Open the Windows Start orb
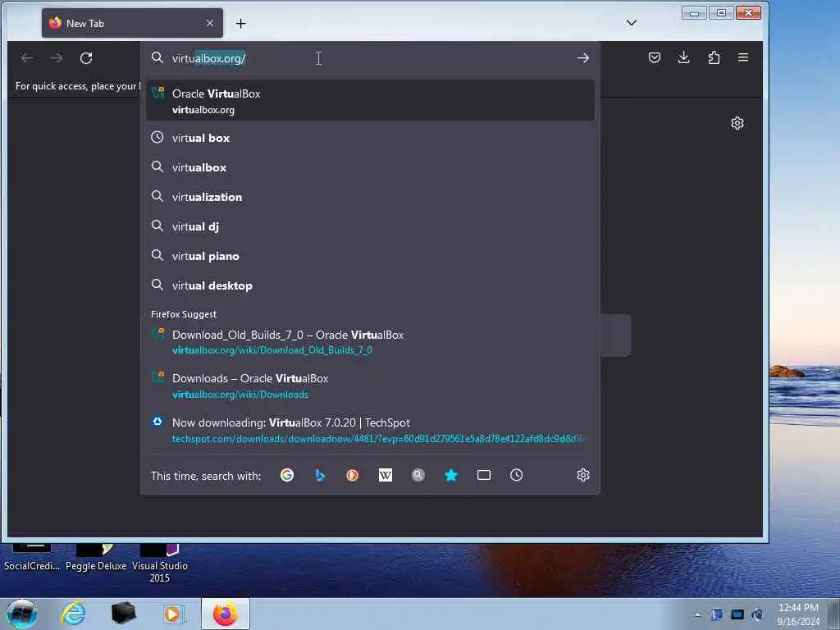The image size is (840, 630). pos(21,614)
